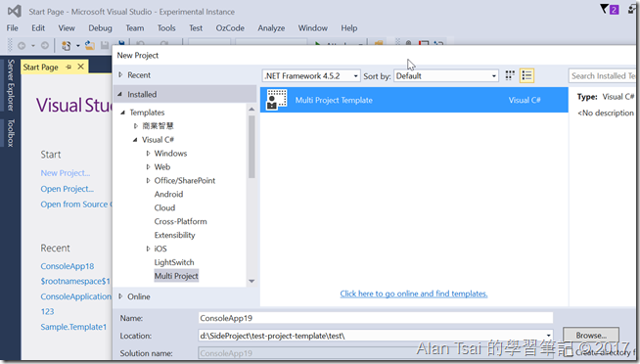The width and height of the screenshot is (640, 364).
Task: Expand the Web tree node
Action: click(148, 167)
